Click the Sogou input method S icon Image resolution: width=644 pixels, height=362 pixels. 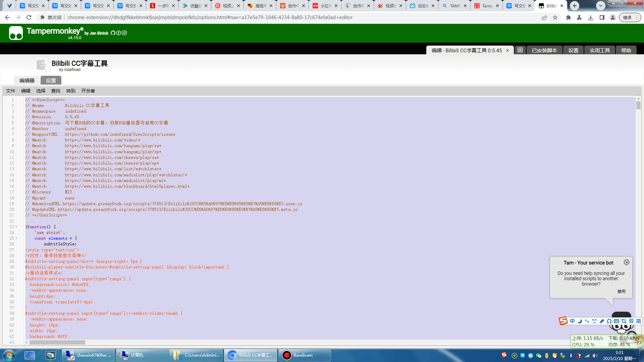(563, 321)
